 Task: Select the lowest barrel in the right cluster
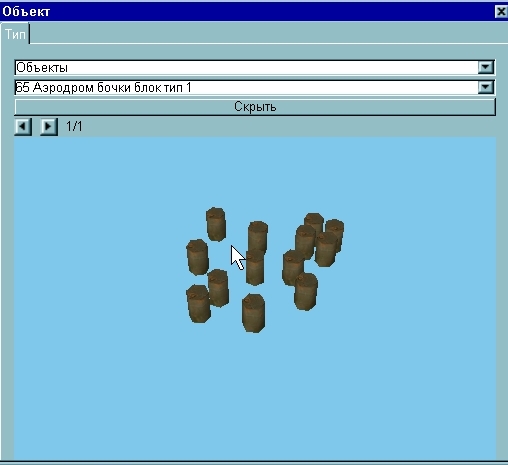coord(306,292)
